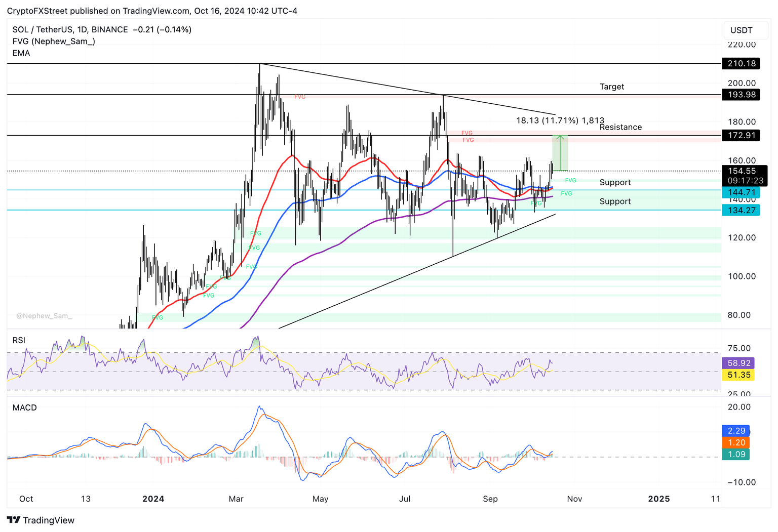Click the Resistance text annotation
Screen dimensions: 778x532
(620, 127)
